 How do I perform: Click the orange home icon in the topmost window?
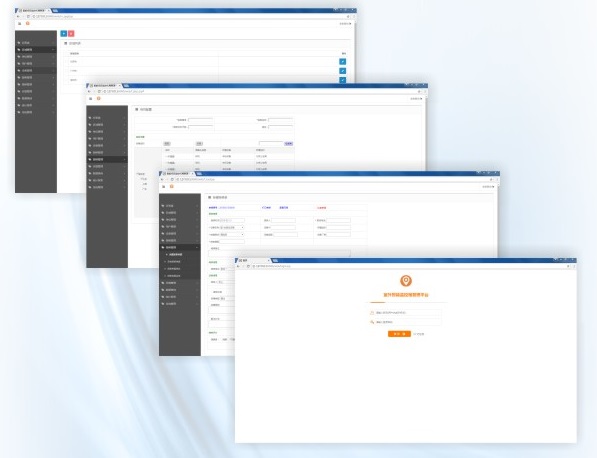[27, 24]
